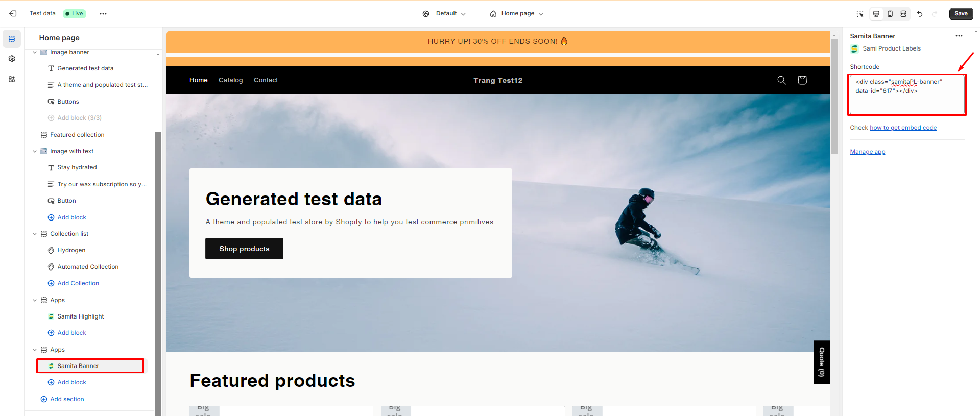Switch to mobile preview view
This screenshot has width=980, height=416.
(x=890, y=14)
